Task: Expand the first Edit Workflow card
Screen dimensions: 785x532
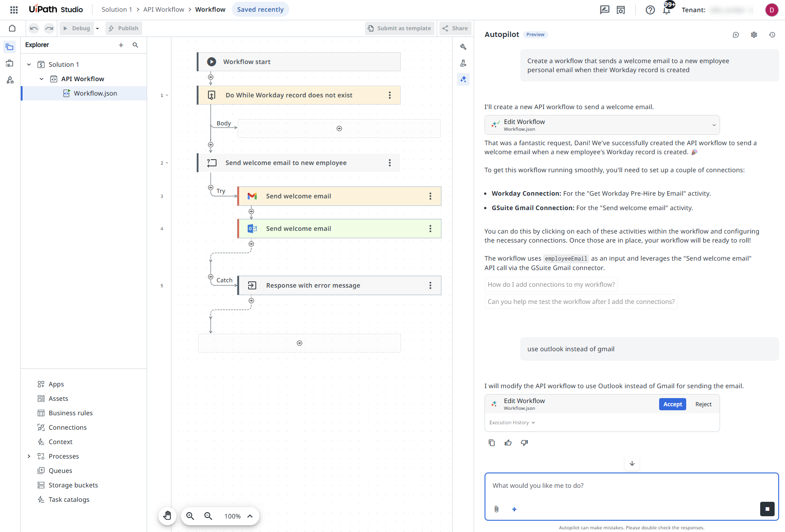Action: click(x=714, y=125)
